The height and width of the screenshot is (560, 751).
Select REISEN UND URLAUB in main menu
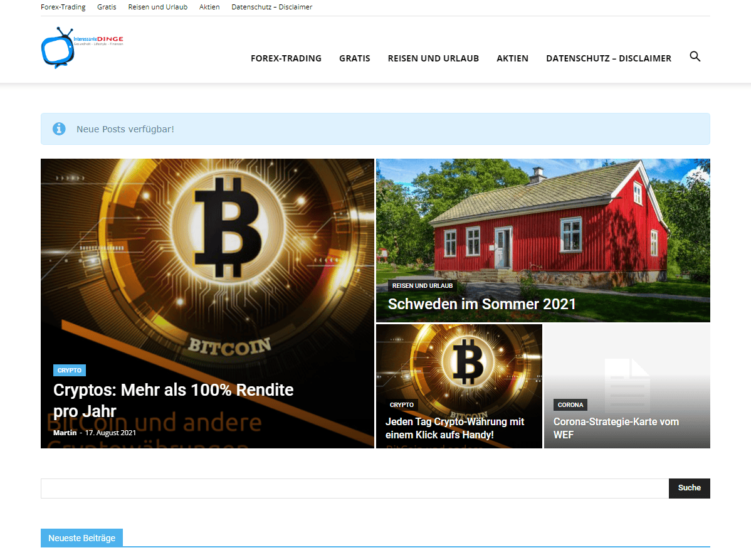click(433, 58)
